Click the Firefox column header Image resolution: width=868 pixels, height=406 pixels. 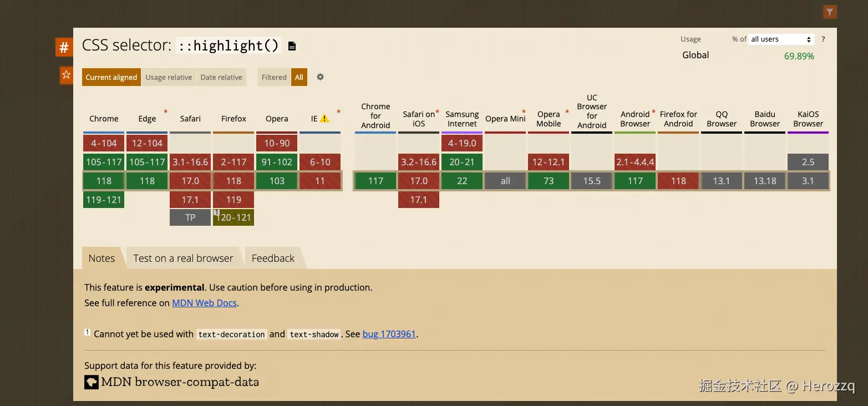click(234, 119)
